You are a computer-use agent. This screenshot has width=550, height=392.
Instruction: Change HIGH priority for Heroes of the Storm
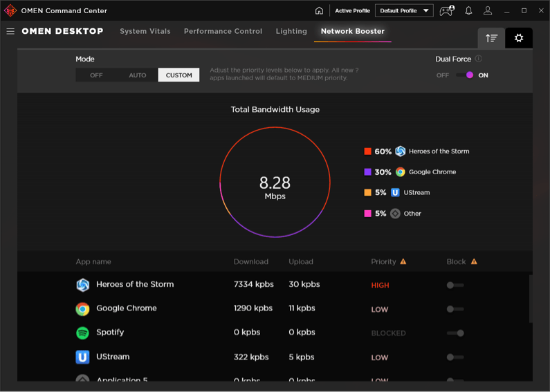tap(380, 285)
